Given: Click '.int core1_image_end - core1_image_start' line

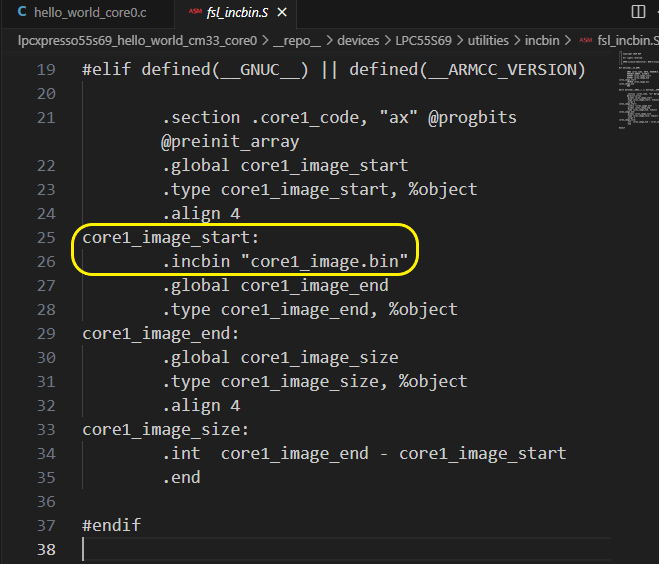Looking at the screenshot, I should pyautogui.click(x=364, y=453).
